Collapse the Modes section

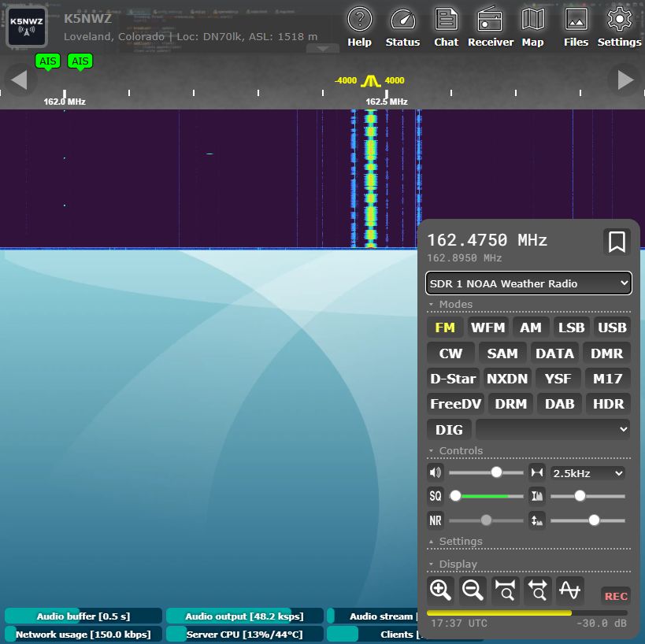[x=456, y=305]
